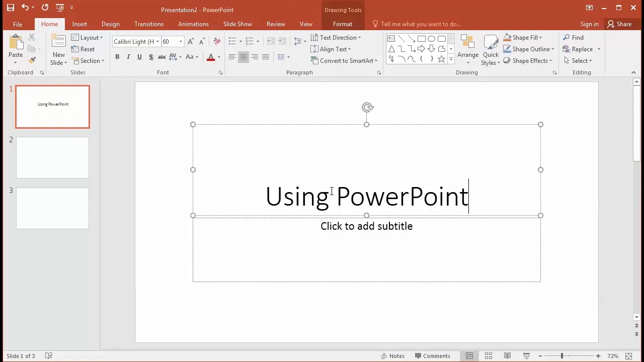Select the text box shape in gallery
This screenshot has width=644, height=362.
391,39
